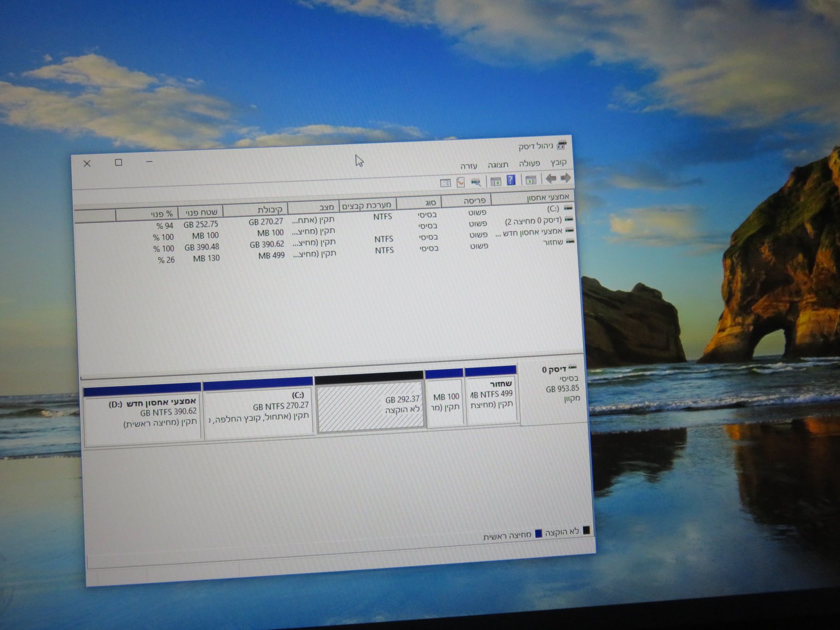840x630 pixels.
Task: Click the disk with magnifier toolbar icon
Action: pos(476,182)
